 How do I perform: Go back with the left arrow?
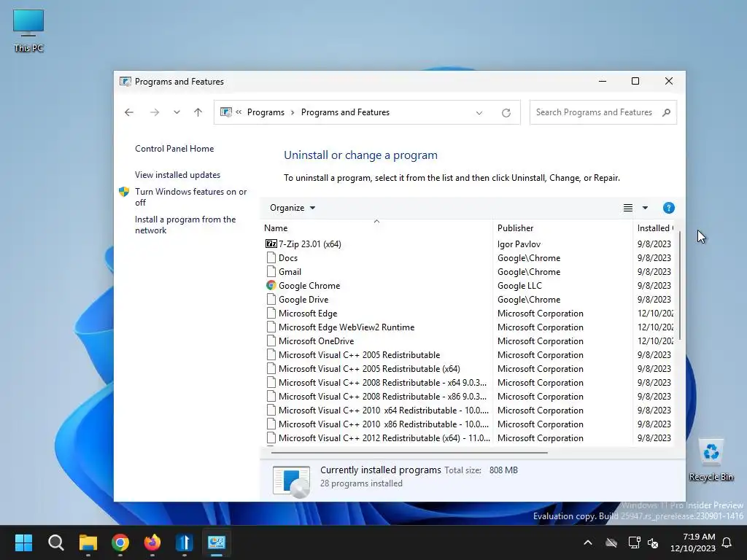[x=128, y=112]
